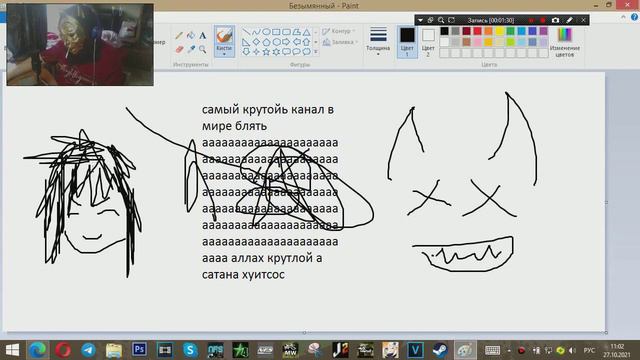
Task: Click the recorder magnifier zoom icon
Action: pyautogui.click(x=441, y=20)
